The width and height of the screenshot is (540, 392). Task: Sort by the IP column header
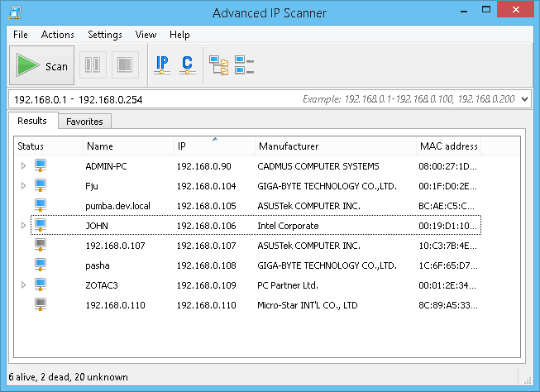214,146
